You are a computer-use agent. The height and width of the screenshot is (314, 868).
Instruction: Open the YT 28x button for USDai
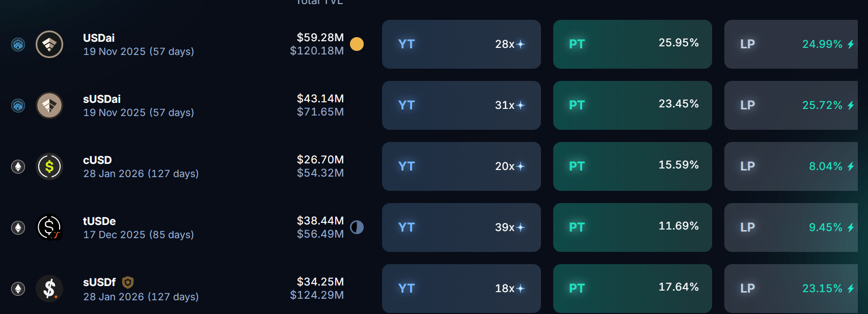click(462, 44)
